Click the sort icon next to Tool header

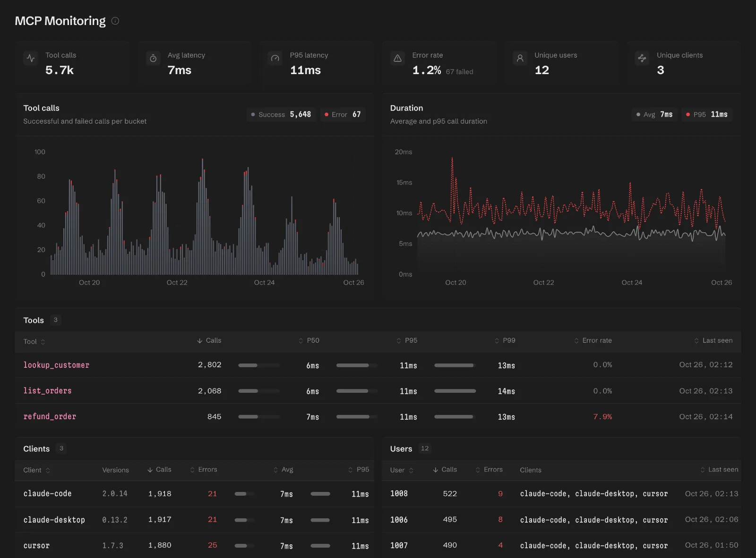point(43,342)
